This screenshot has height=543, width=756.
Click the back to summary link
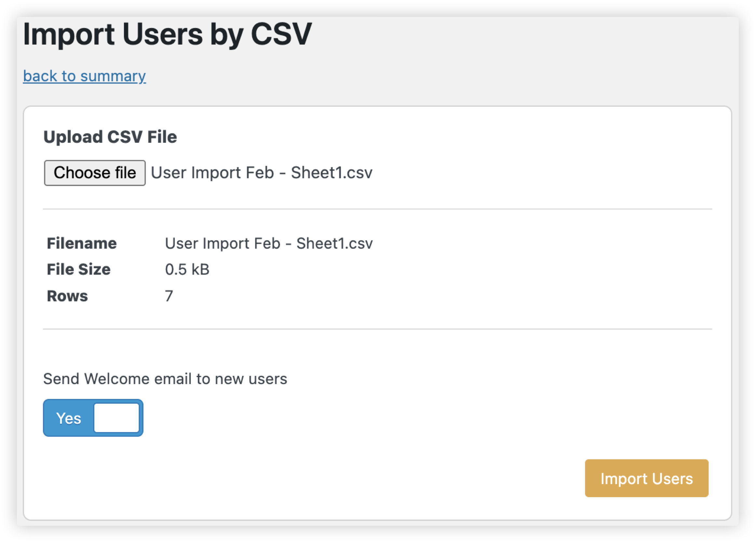coord(84,76)
